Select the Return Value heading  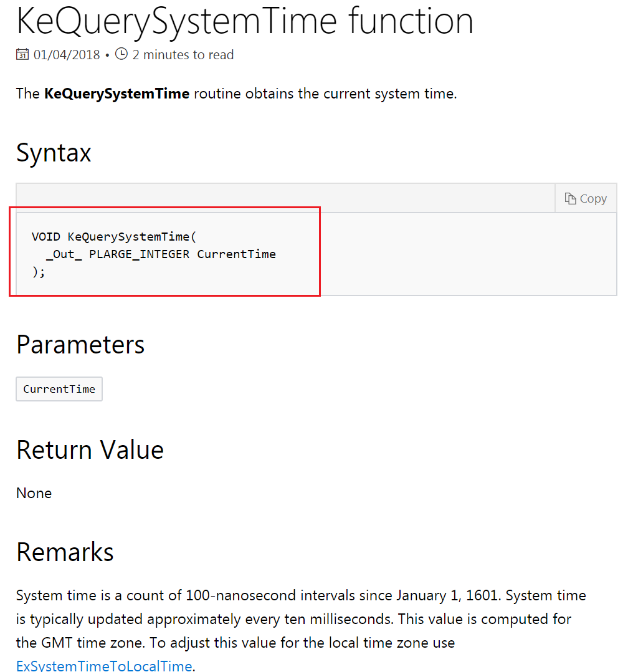[90, 449]
